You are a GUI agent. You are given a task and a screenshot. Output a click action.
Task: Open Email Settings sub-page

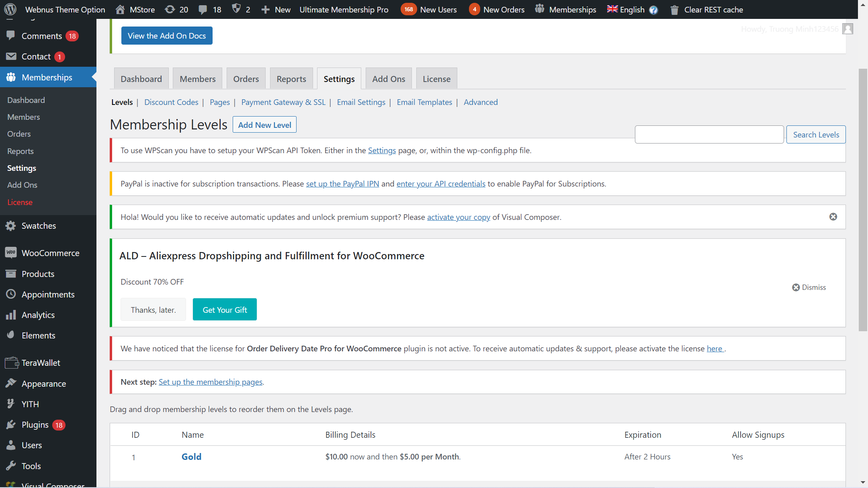click(361, 102)
